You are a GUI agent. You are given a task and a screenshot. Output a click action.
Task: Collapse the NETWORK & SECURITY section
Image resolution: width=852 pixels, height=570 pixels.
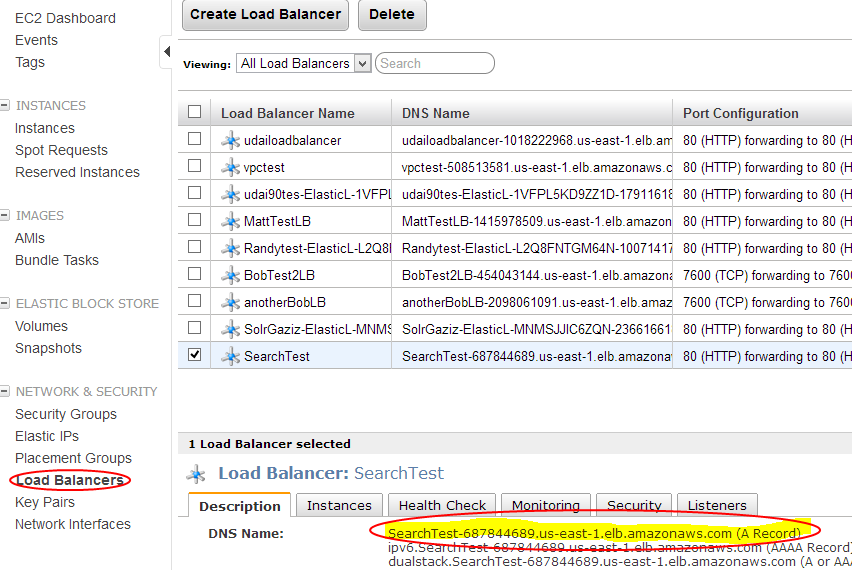coord(5,391)
